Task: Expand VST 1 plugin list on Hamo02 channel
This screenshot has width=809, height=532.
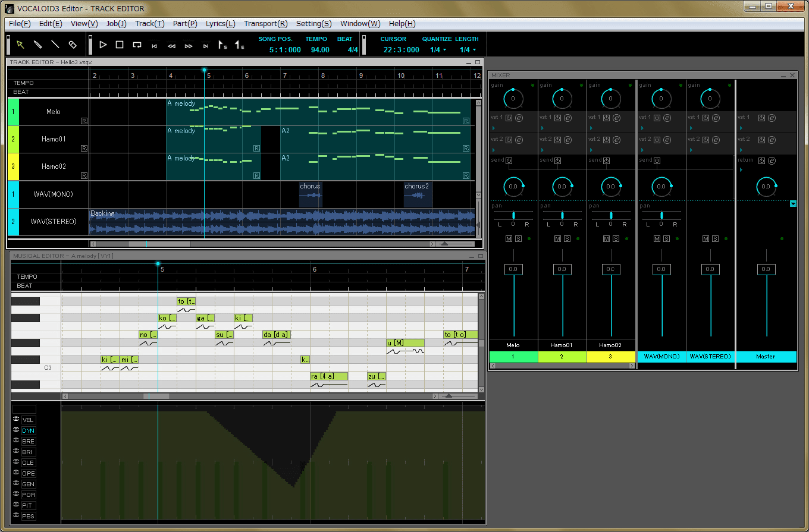Action: (591, 128)
